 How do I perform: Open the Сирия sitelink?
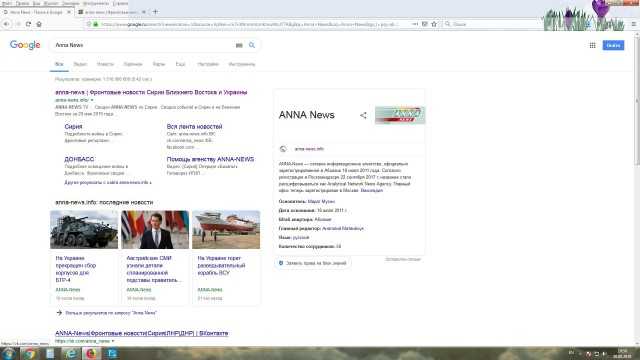[73, 127]
